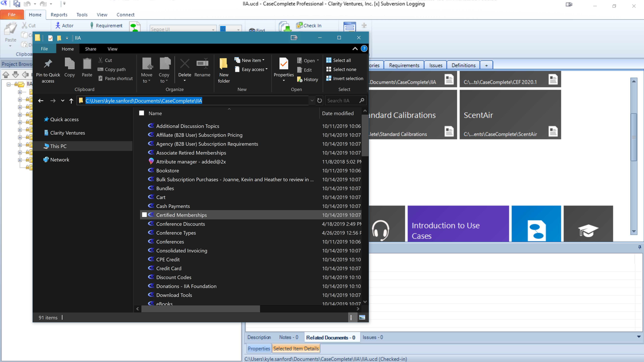Click Select none in Select group
Screen dimensions: 644x362
coord(341,69)
